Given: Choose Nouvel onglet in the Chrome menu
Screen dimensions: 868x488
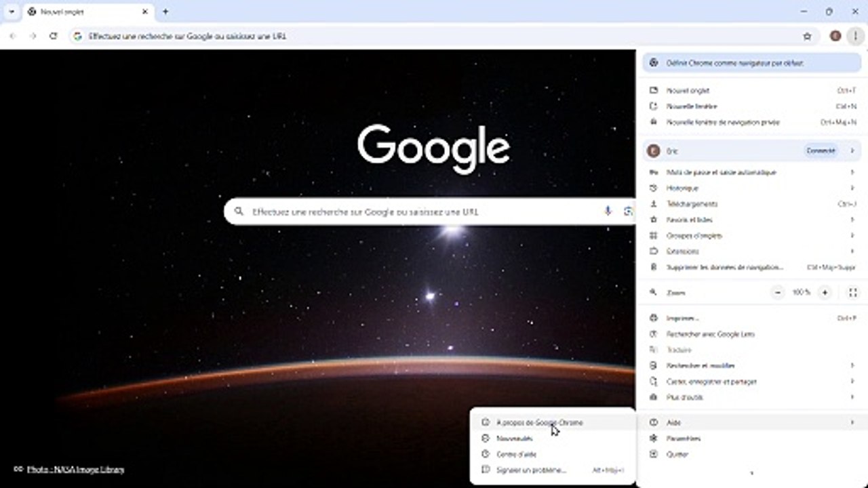Looking at the screenshot, I should click(751, 90).
